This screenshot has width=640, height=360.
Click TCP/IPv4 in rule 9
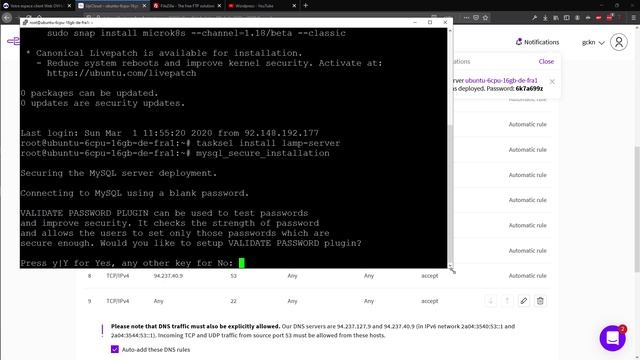[x=118, y=301]
